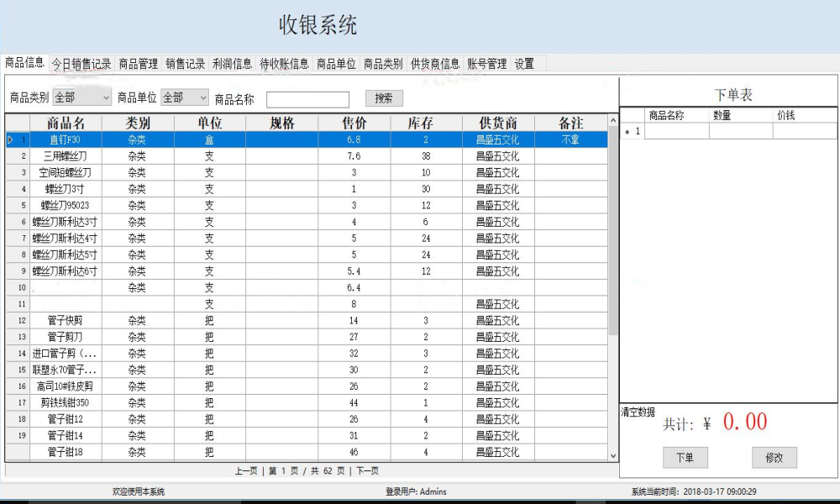Click the scrollbar down arrow of product table
Image resolution: width=840 pixels, height=504 pixels.
click(x=613, y=456)
